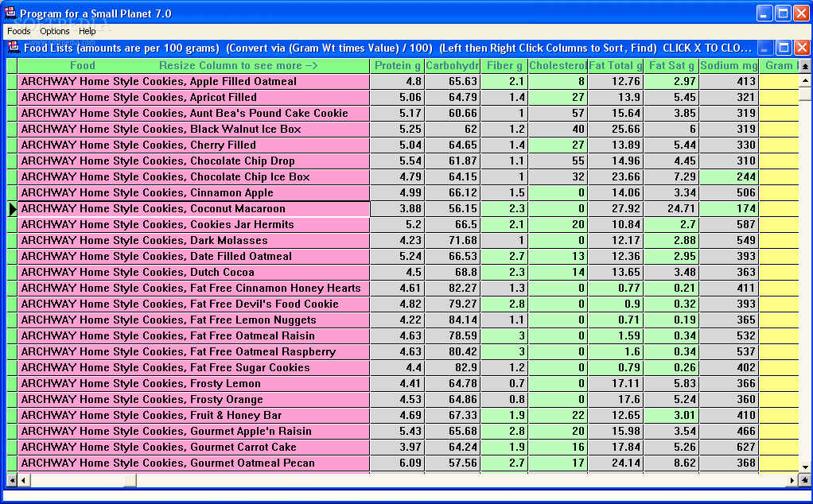Jump to last column with bottom-right button
Viewport: 813px width, 504px height.
click(804, 481)
